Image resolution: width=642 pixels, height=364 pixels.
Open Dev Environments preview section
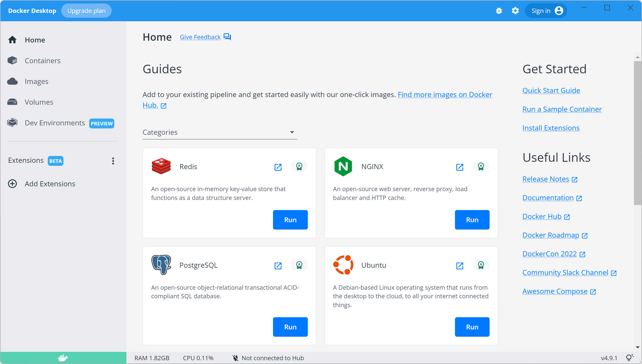pyautogui.click(x=55, y=123)
